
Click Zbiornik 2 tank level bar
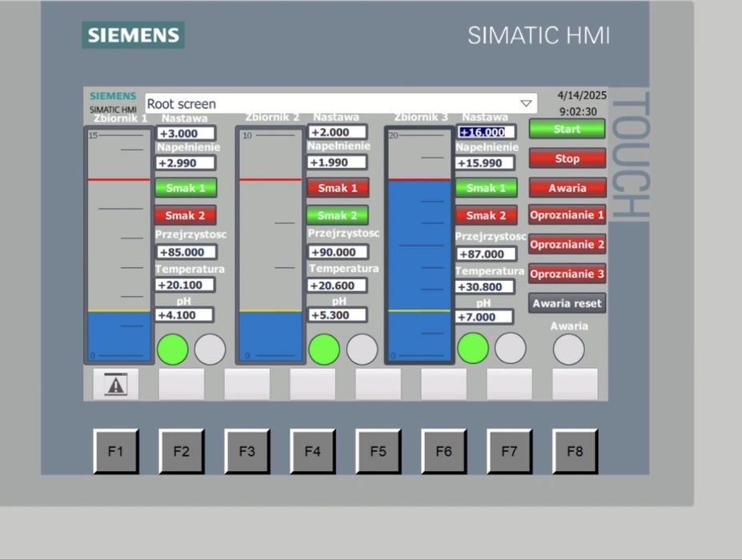(x=271, y=246)
